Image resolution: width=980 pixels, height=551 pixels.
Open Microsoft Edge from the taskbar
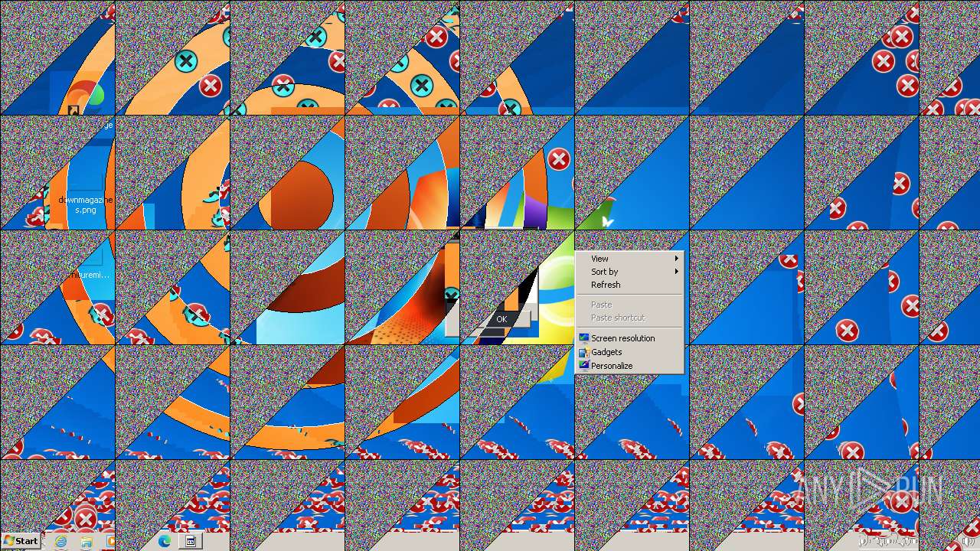click(x=164, y=541)
